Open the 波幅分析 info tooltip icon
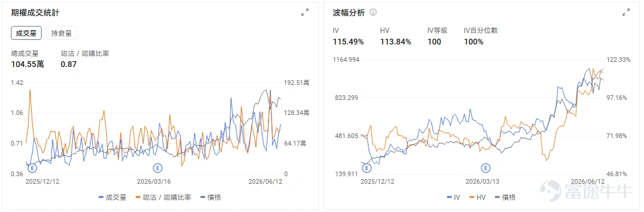Image resolution: width=644 pixels, height=212 pixels. click(373, 12)
